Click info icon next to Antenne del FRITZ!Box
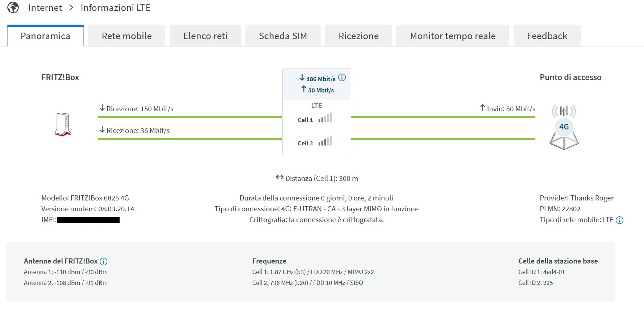 (104, 261)
